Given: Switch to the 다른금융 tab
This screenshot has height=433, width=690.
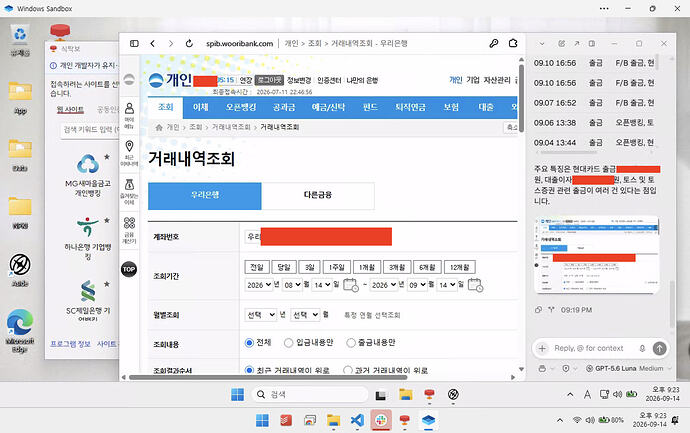Looking at the screenshot, I should (x=318, y=195).
